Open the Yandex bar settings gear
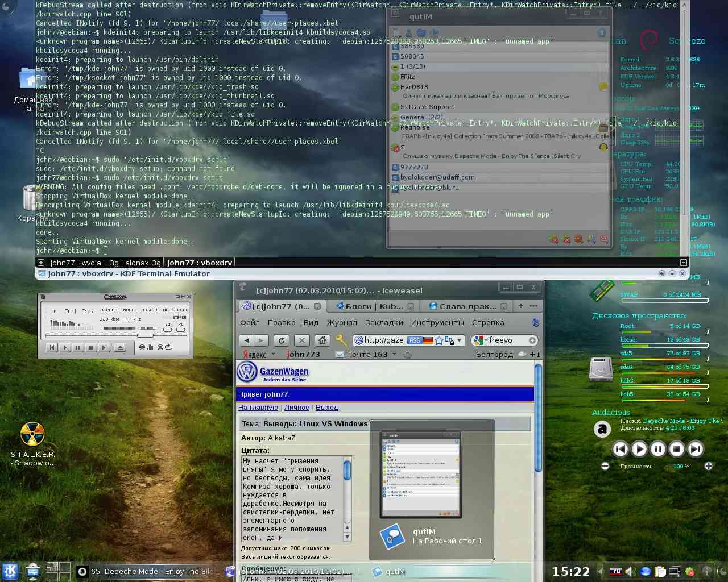 pyautogui.click(x=407, y=355)
